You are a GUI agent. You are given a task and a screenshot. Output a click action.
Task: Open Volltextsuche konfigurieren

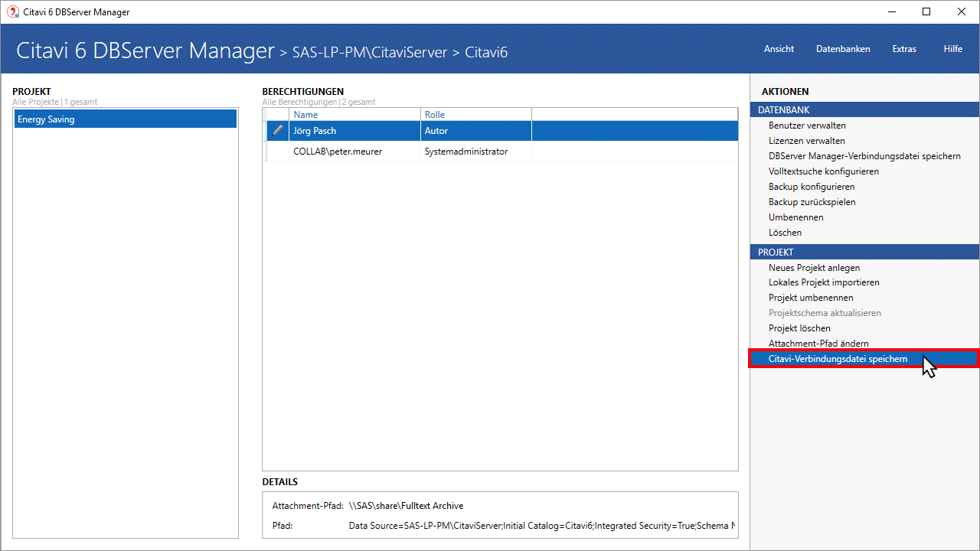824,171
